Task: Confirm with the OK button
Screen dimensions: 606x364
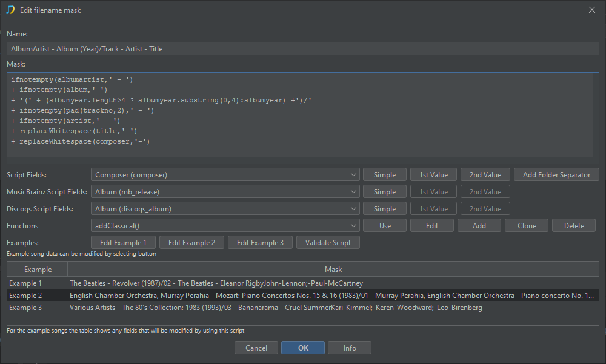Action: (303, 348)
